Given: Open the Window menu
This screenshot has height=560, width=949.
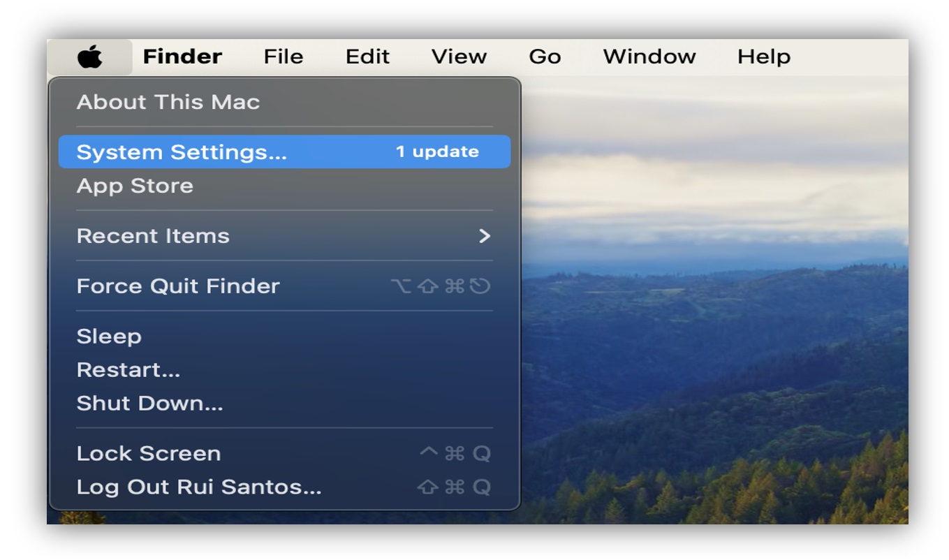Looking at the screenshot, I should 649,57.
